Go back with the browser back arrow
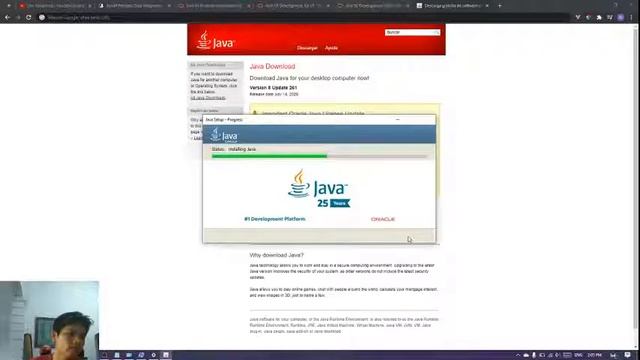Image resolution: width=640 pixels, height=360 pixels. (8, 18)
